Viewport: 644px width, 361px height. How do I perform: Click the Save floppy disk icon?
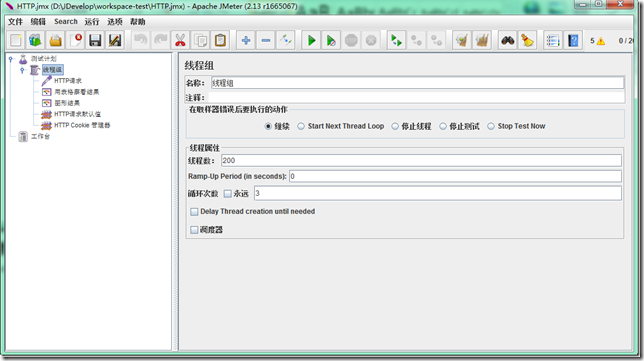tap(95, 40)
